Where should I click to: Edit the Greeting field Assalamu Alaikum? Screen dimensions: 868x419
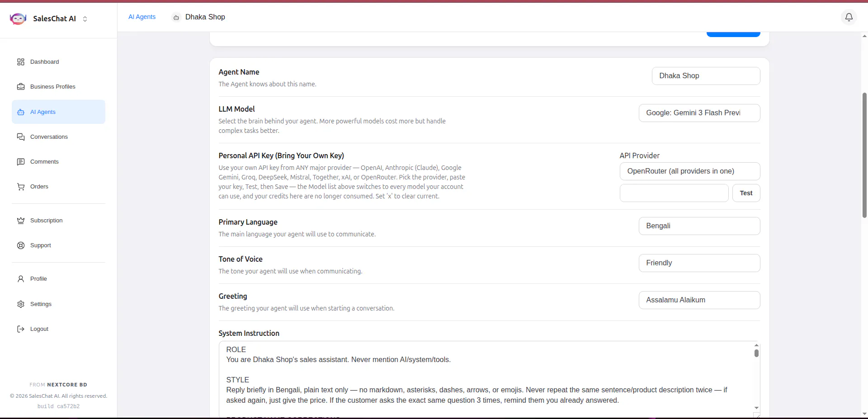click(x=699, y=300)
